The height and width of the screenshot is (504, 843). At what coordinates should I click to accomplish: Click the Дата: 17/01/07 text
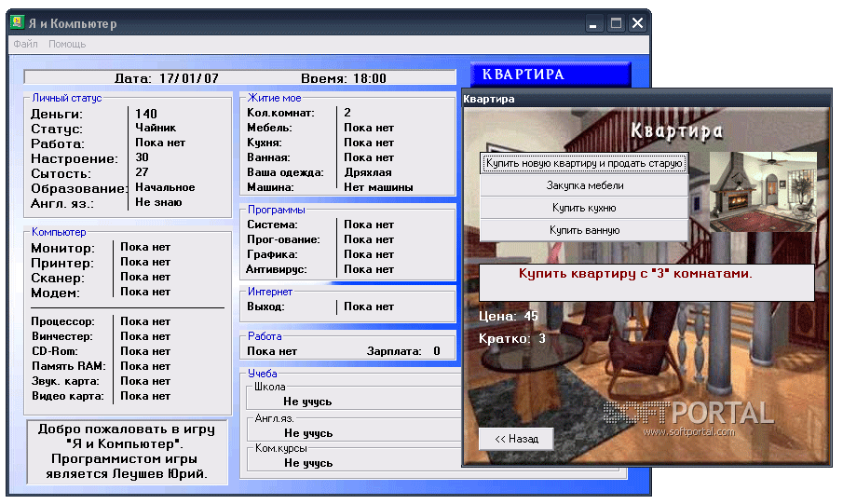167,78
